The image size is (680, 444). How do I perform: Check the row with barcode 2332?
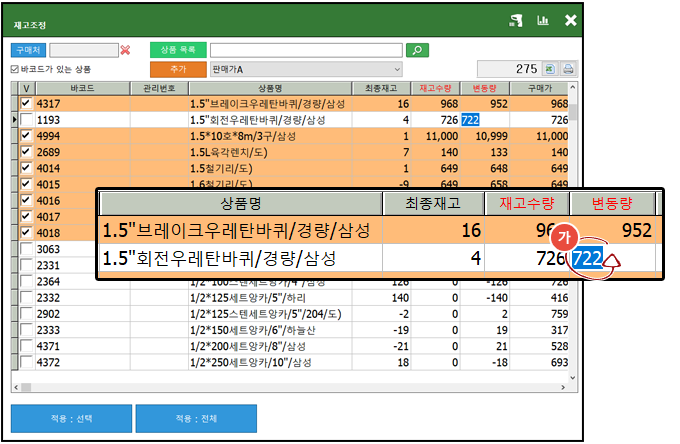tap(26, 297)
